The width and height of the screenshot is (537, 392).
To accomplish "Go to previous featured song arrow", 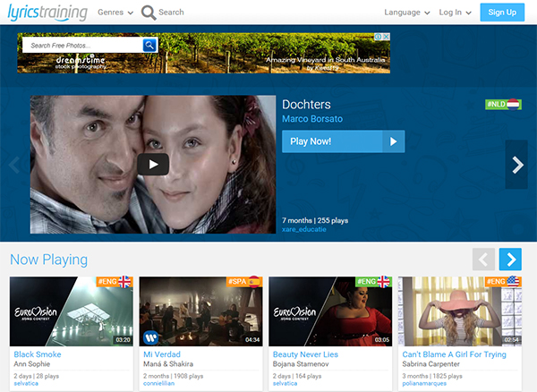I will (13, 165).
